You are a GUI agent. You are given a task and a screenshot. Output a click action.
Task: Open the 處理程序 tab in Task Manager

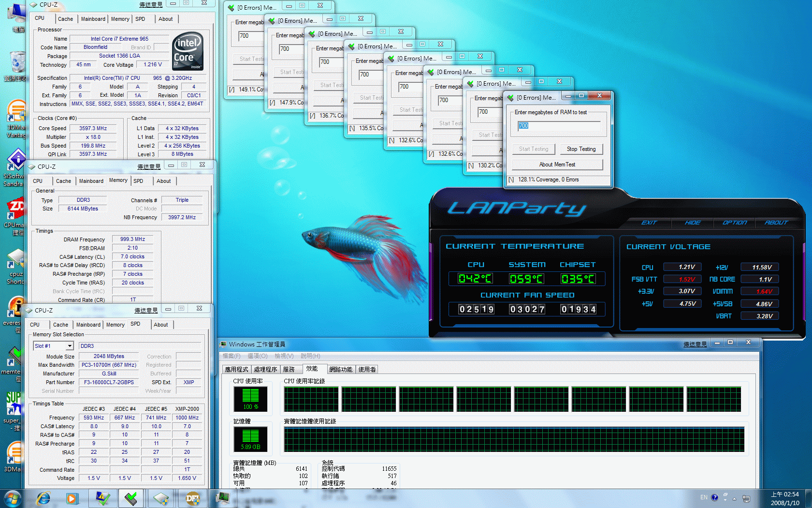265,369
